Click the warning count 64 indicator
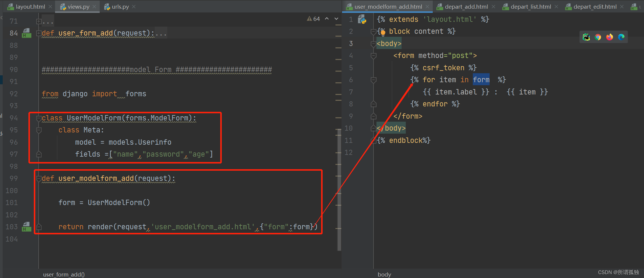This screenshot has height=278, width=644. coord(313,19)
